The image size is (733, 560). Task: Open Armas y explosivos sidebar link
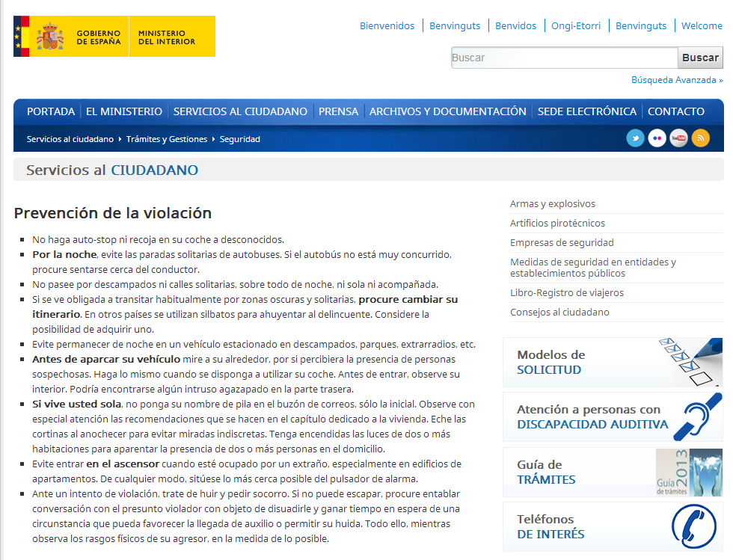click(552, 203)
